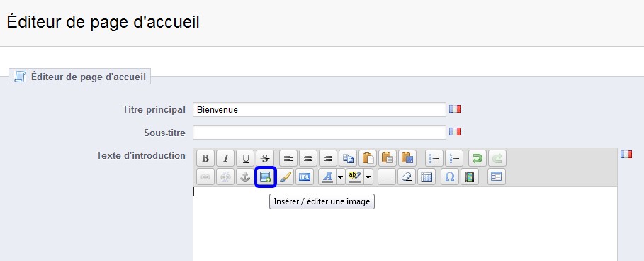Click the template icon in toolbar
Screen dimensions: 644x261
(497, 177)
